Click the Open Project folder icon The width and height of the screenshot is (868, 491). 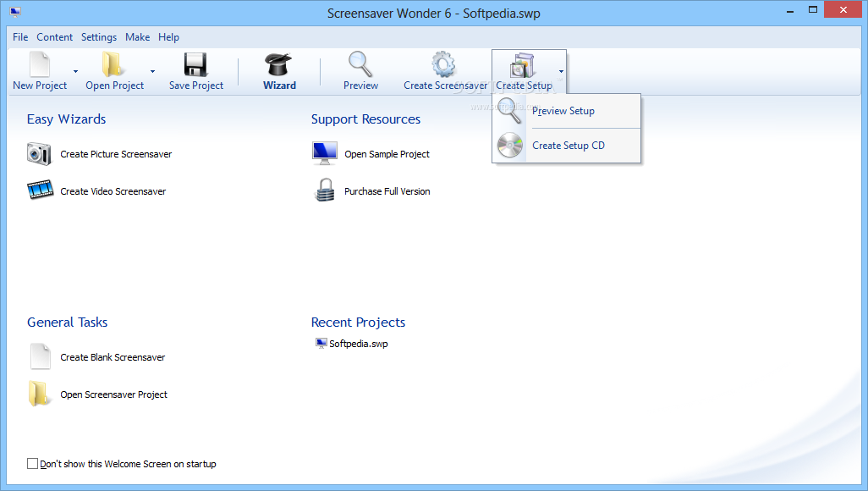click(x=113, y=64)
